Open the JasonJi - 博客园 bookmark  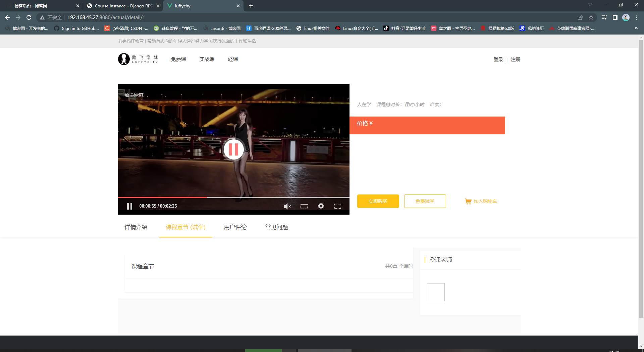click(x=222, y=28)
